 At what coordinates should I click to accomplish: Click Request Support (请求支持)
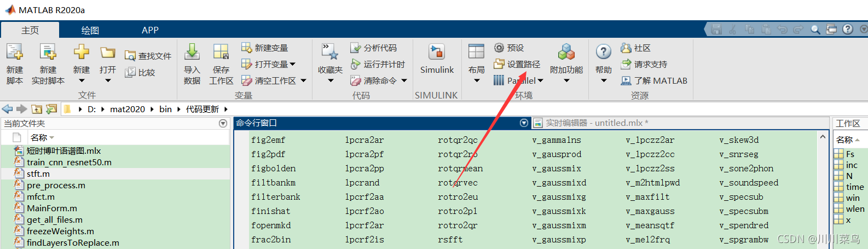pyautogui.click(x=644, y=65)
